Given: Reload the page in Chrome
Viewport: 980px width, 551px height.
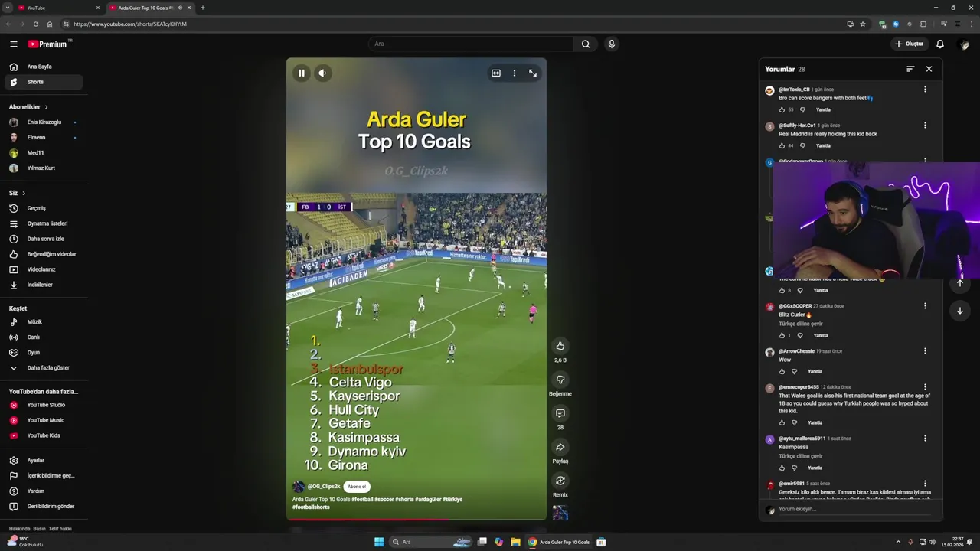Looking at the screenshot, I should (x=36, y=24).
